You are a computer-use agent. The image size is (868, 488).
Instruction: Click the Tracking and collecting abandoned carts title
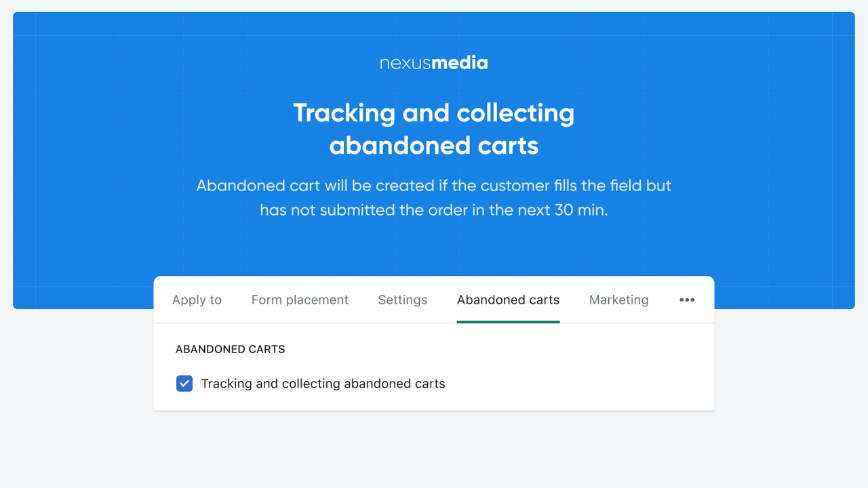tap(433, 129)
